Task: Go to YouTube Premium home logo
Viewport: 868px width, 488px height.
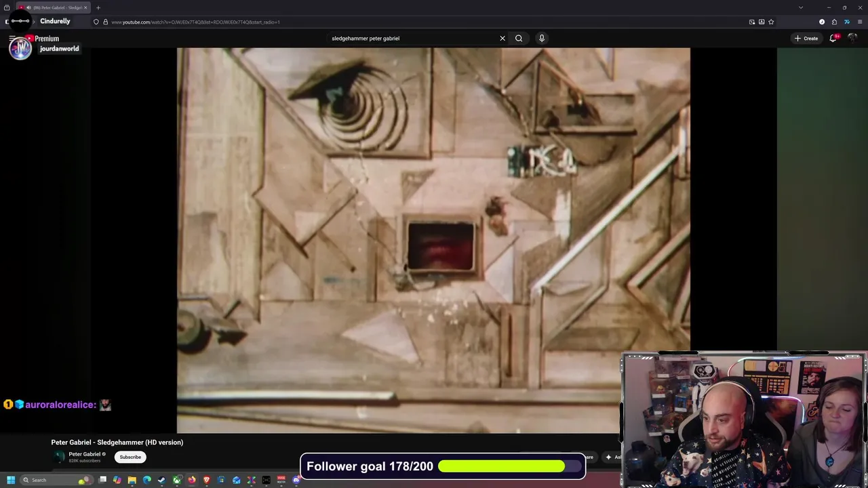Action: [42, 39]
